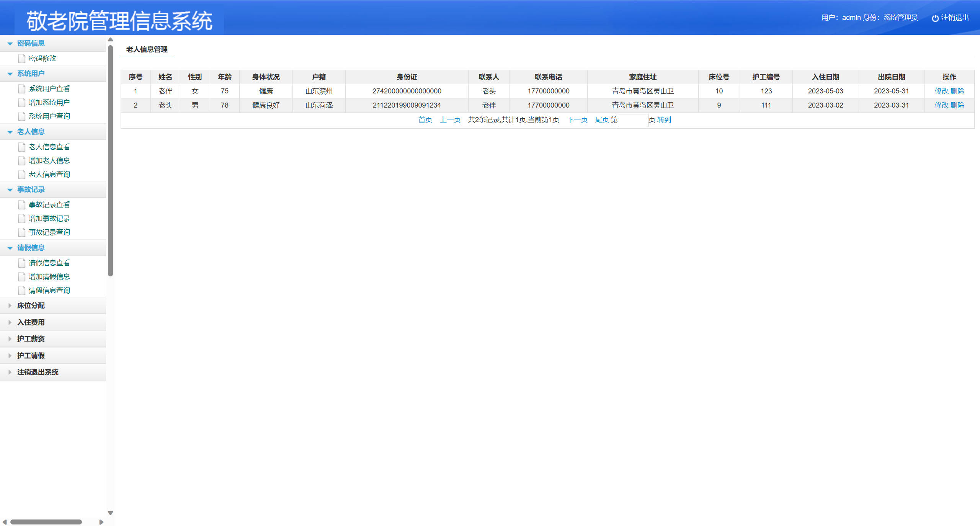Click the sidebar scroll-up arrow
This screenshot has width=980, height=526.
tap(110, 39)
